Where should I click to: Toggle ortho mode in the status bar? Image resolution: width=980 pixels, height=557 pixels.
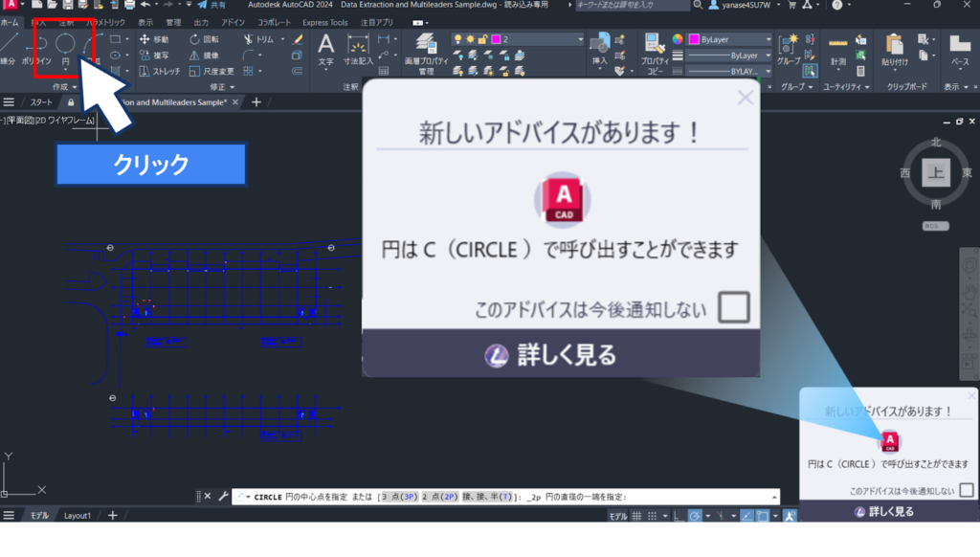click(679, 516)
